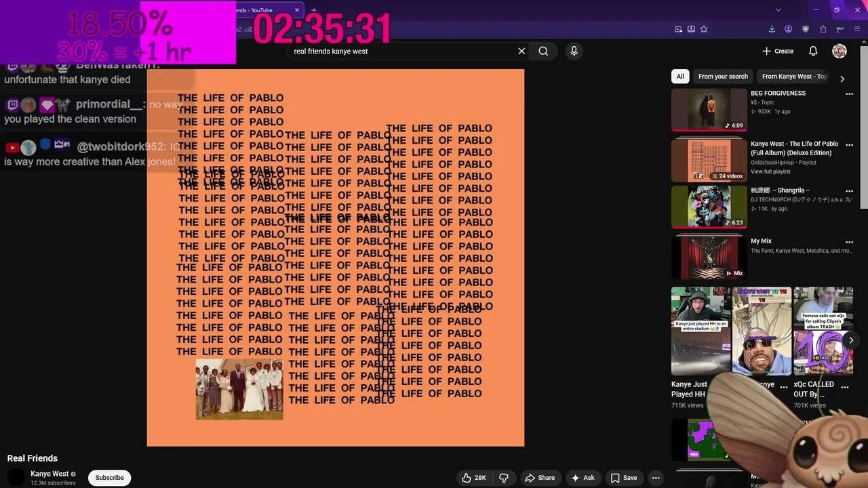Open the Shangrila video thumbnail
This screenshot has width=868, height=488.
click(709, 207)
